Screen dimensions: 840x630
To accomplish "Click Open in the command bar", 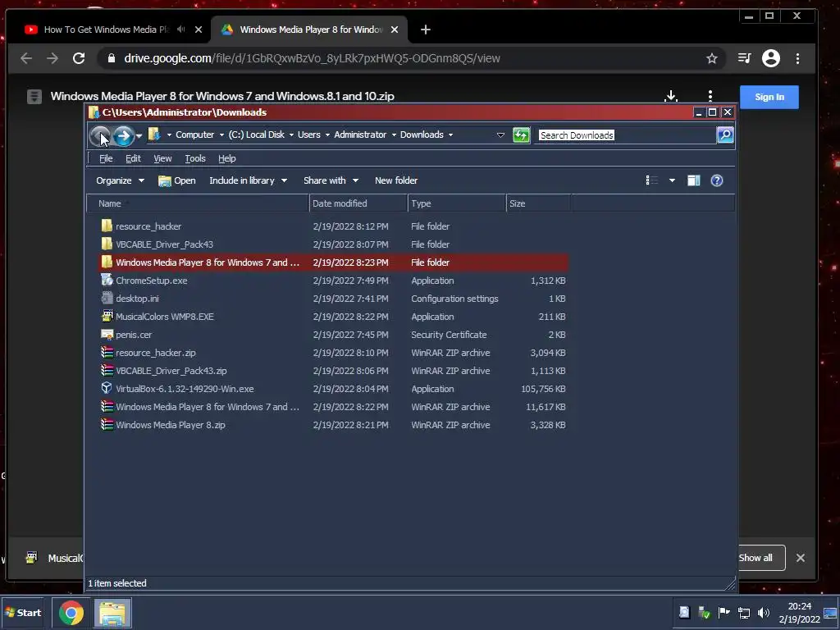I will 177,180.
